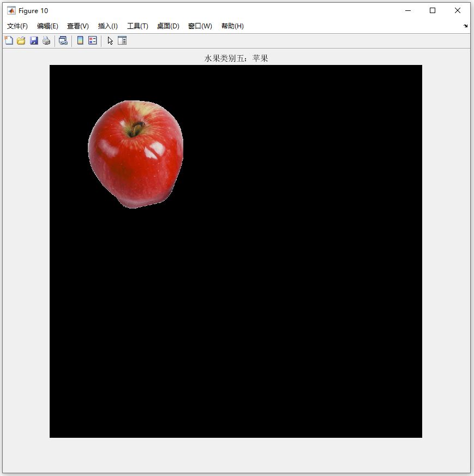Image resolution: width=474 pixels, height=476 pixels.
Task: Close the Figure 10 window
Action: 458,10
